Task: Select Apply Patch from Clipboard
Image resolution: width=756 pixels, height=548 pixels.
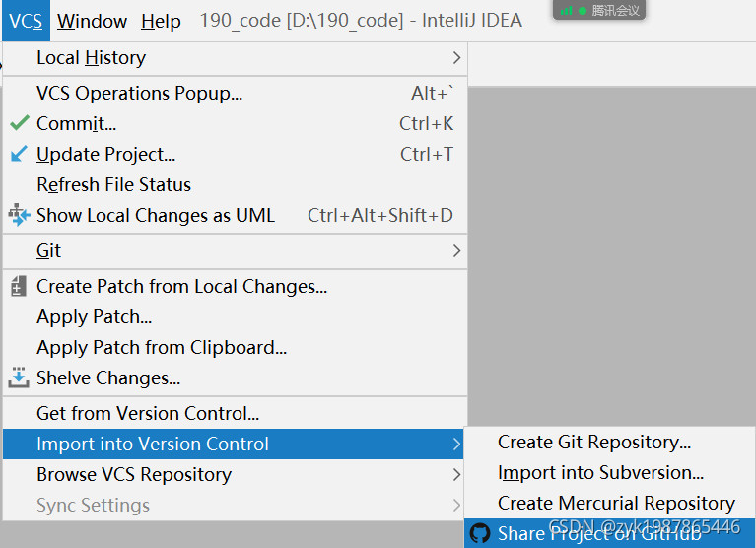Action: [235, 347]
